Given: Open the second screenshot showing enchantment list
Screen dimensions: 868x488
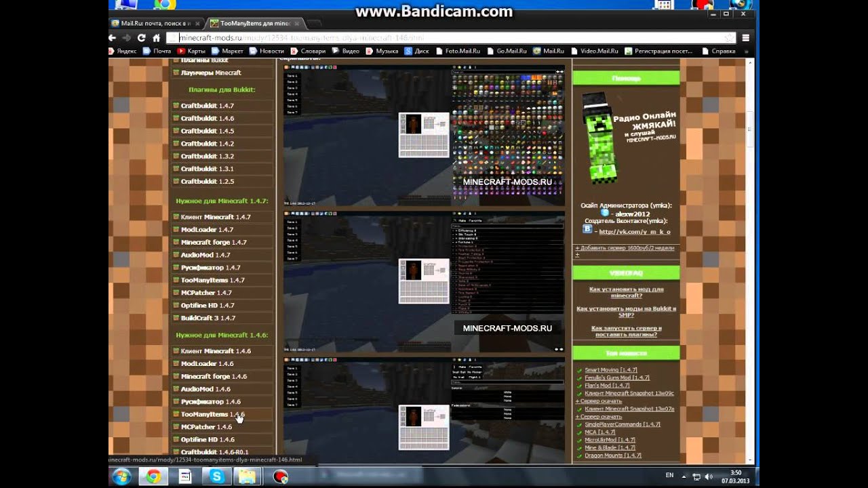Looking at the screenshot, I should (x=424, y=281).
